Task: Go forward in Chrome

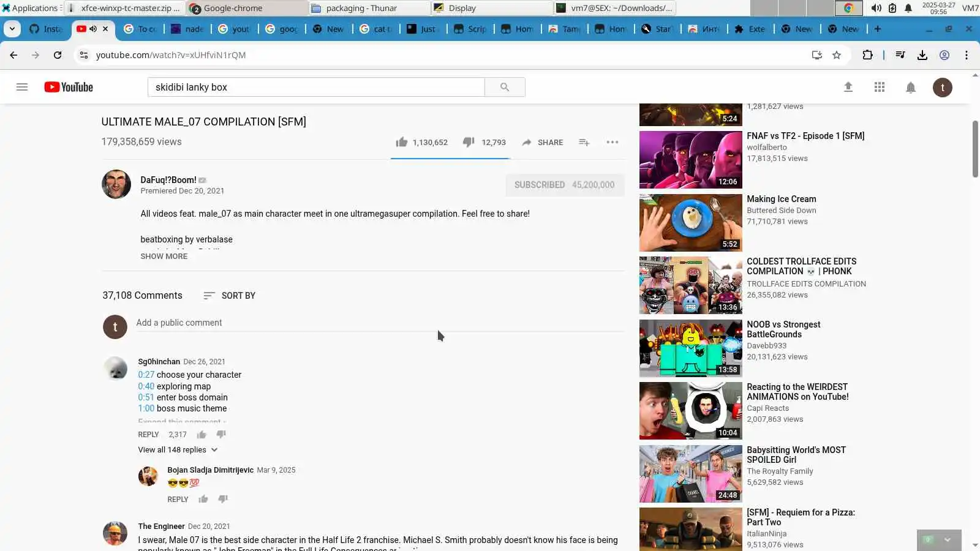Action: pos(36,55)
